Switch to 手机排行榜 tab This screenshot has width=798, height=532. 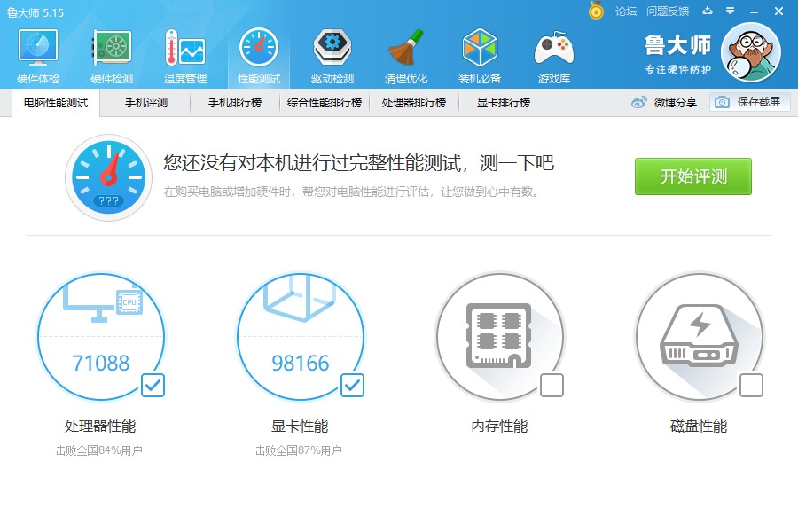click(x=235, y=103)
